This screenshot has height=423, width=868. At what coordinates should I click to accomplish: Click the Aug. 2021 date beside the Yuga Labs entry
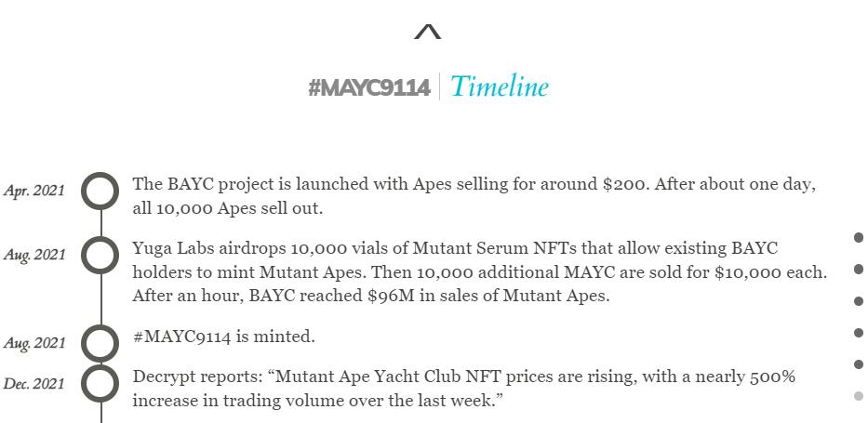pos(34,256)
